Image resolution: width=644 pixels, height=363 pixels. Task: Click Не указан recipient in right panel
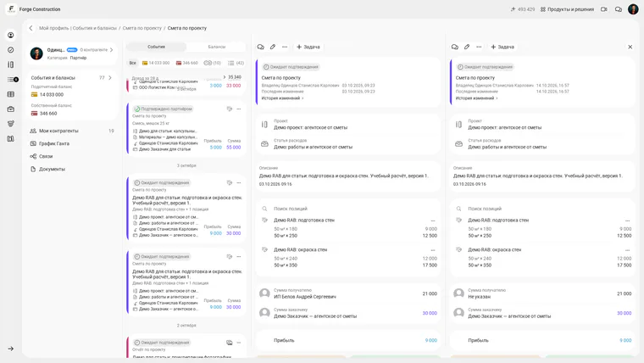480,297
